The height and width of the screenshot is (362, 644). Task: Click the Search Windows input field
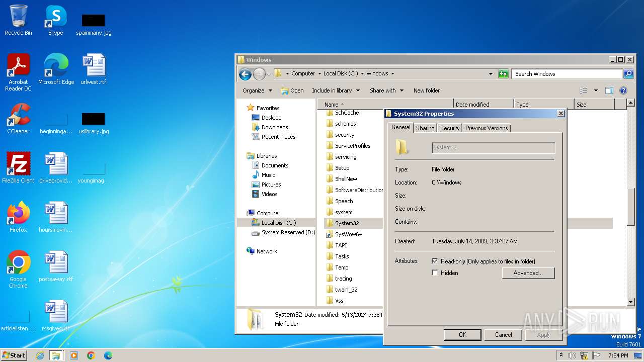pos(567,74)
